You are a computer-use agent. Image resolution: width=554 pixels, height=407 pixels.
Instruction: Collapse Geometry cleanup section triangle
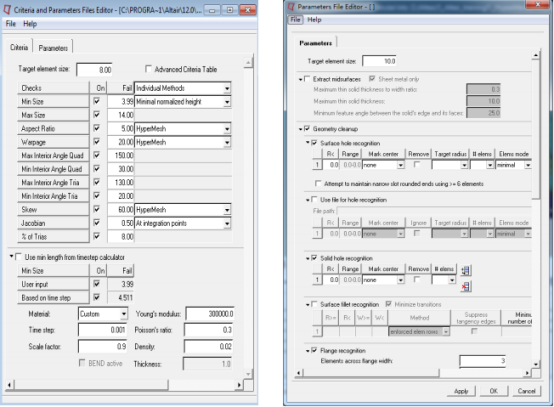tap(300, 129)
